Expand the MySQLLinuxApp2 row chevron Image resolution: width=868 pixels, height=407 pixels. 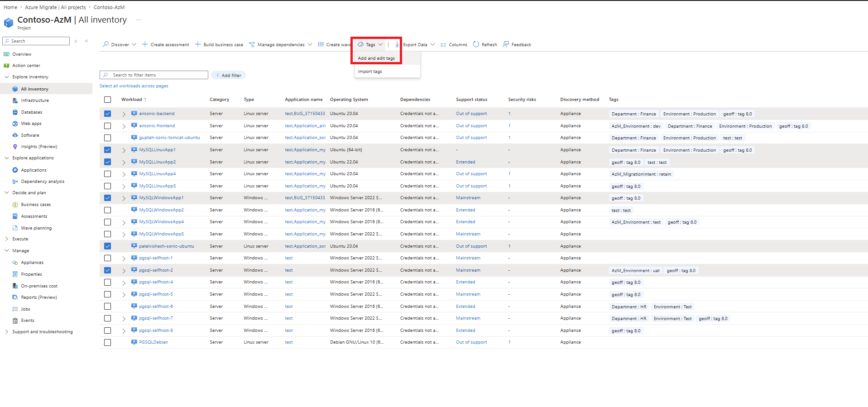pos(124,162)
